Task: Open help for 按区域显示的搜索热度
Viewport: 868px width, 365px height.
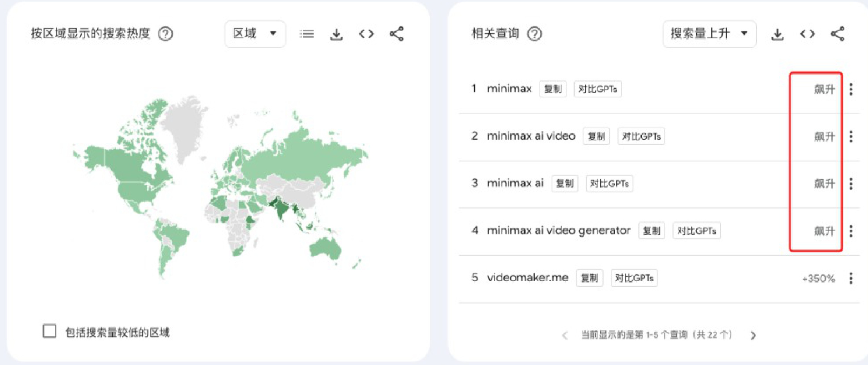Action: [x=166, y=34]
